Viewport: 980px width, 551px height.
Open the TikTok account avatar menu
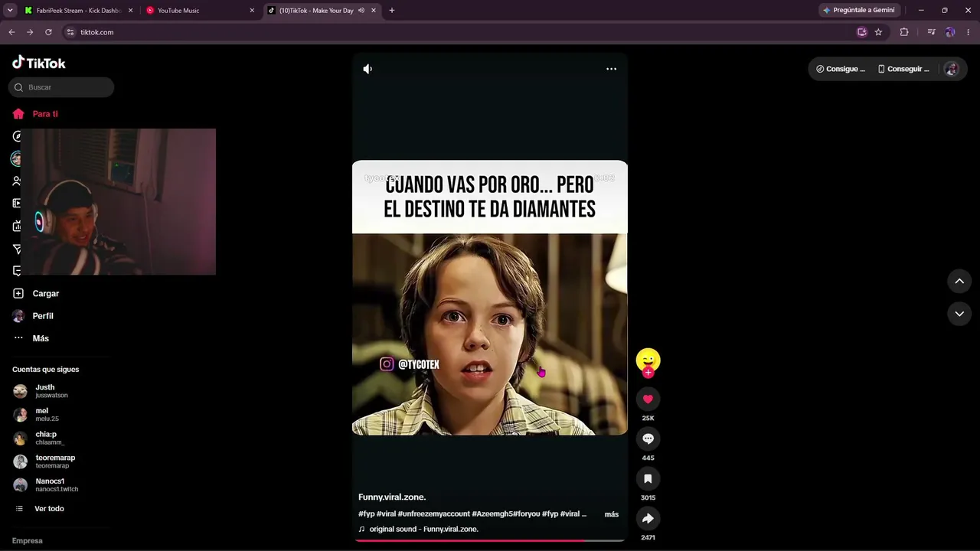(x=952, y=69)
